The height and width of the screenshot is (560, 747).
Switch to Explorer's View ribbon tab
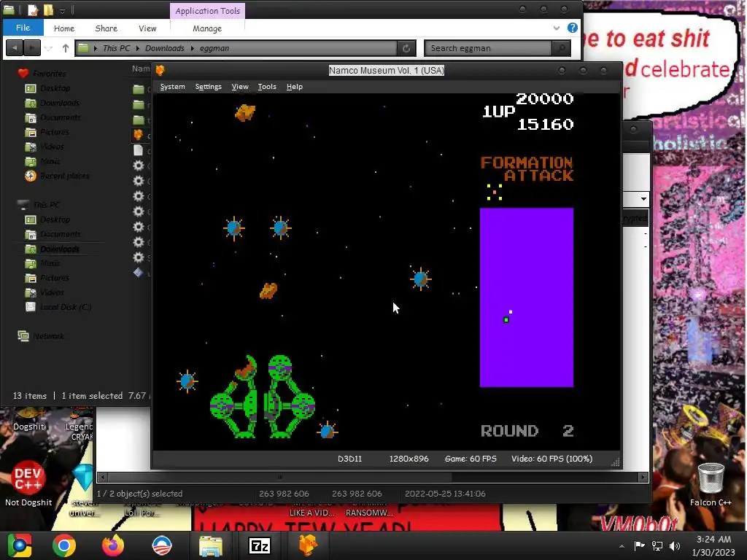pyautogui.click(x=147, y=28)
